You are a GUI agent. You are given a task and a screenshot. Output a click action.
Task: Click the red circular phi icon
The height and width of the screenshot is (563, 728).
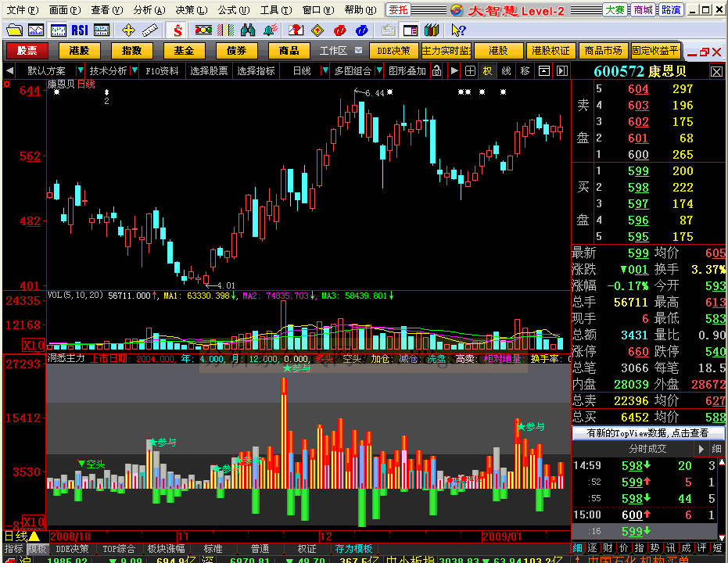tap(340, 30)
